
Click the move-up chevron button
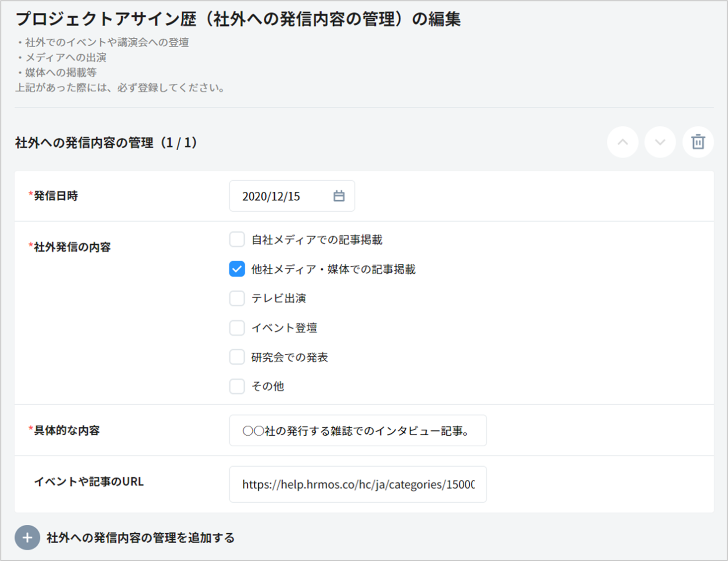pos(622,142)
